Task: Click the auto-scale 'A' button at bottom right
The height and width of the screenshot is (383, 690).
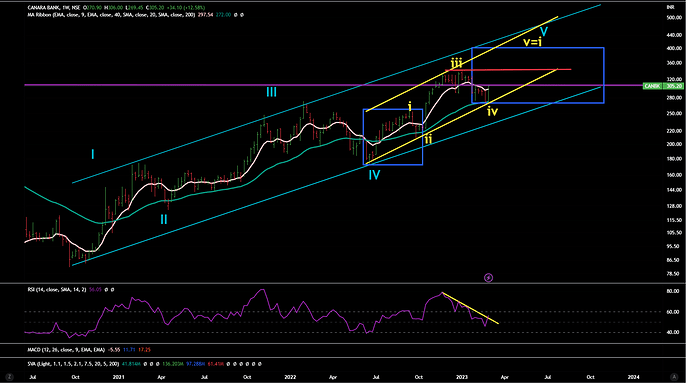Action: point(674,377)
